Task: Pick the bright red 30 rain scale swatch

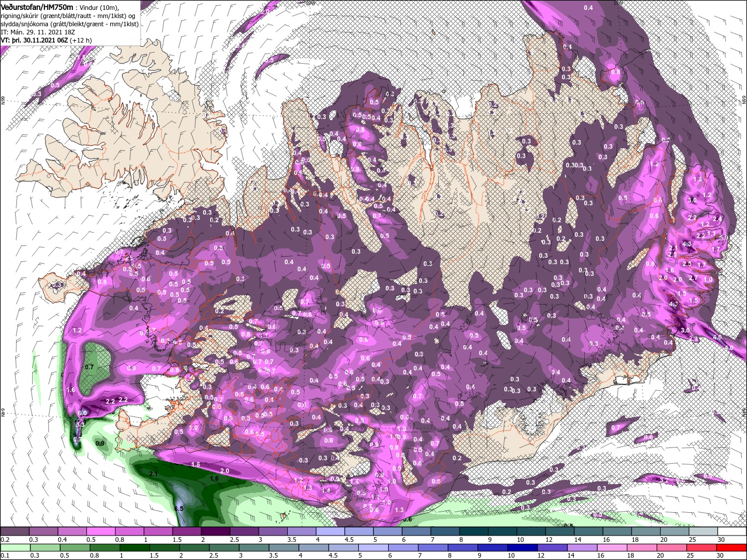Action: 732,547
